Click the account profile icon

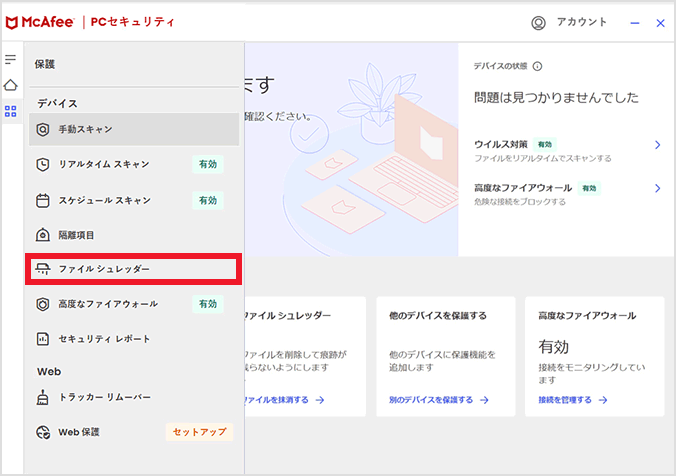click(539, 22)
